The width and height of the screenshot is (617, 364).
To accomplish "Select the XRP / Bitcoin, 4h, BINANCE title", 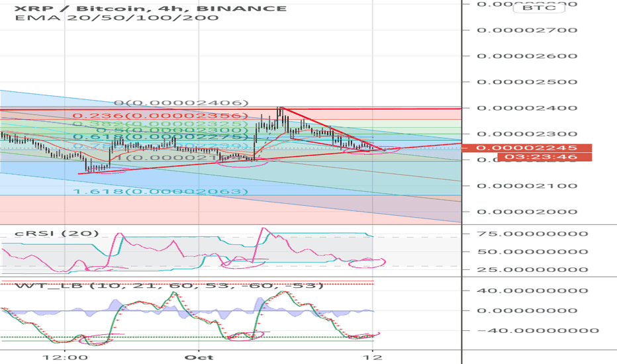I will [151, 8].
